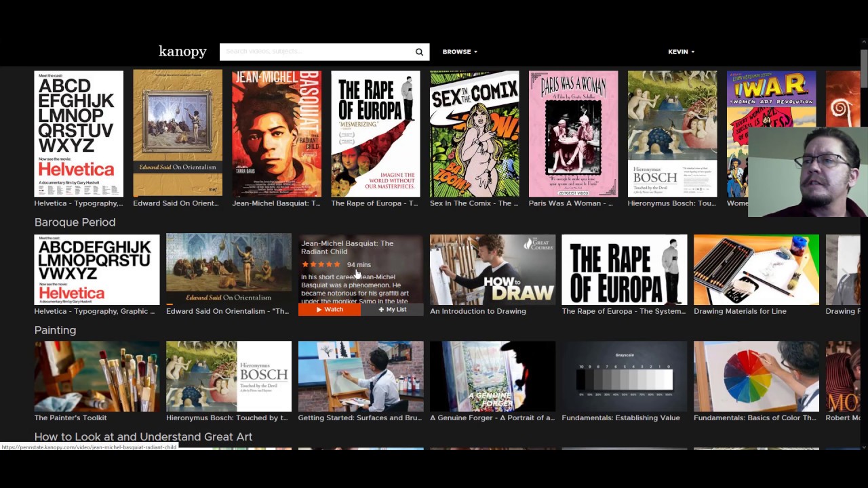
Task: Click the kanopy logo
Action: (182, 52)
